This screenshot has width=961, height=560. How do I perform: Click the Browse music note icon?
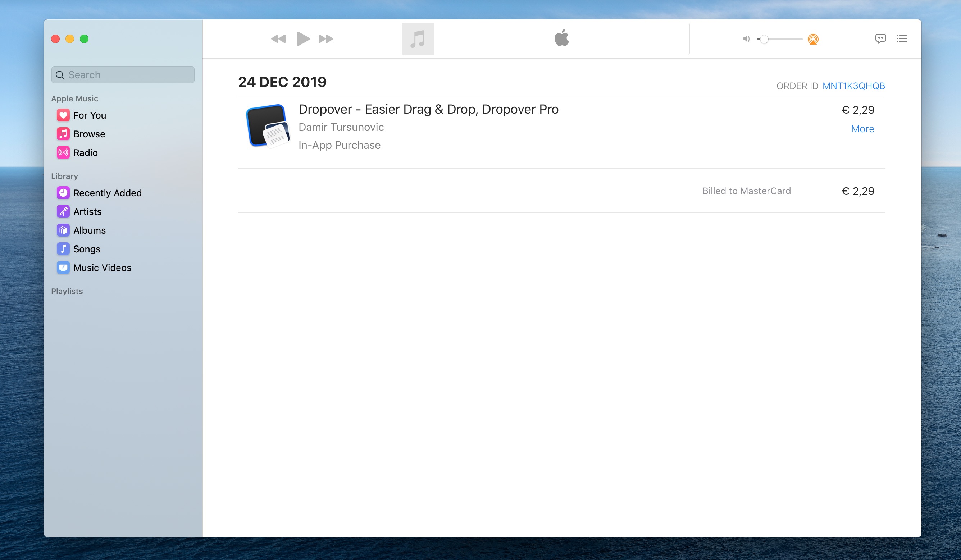[63, 134]
